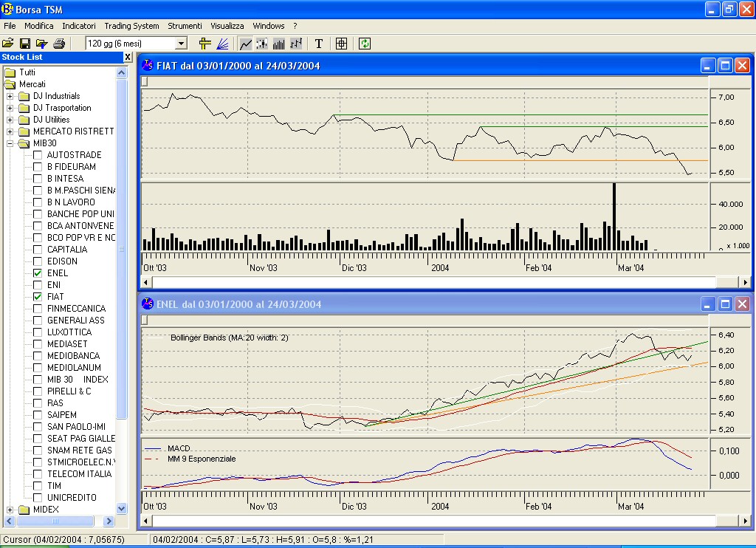The width and height of the screenshot is (756, 548).
Task: Close the Stock List panel
Action: [128, 57]
